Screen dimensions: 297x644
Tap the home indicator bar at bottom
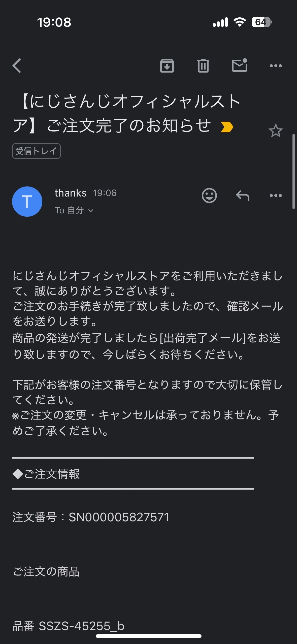[149, 636]
